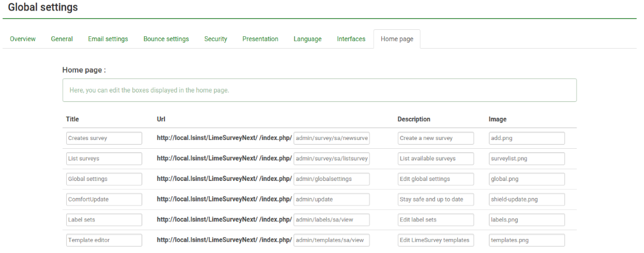Select the Security tab
The height and width of the screenshot is (253, 644).
pos(215,39)
